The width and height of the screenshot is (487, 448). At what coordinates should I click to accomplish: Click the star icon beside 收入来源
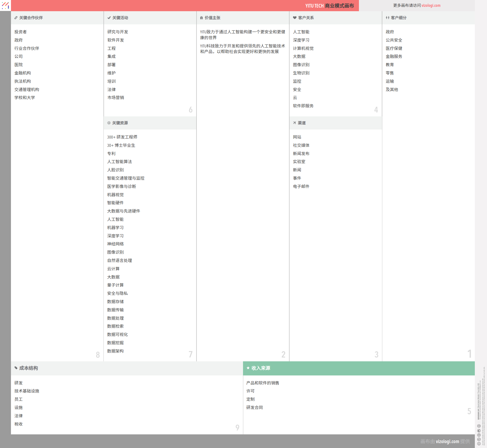coord(248,368)
